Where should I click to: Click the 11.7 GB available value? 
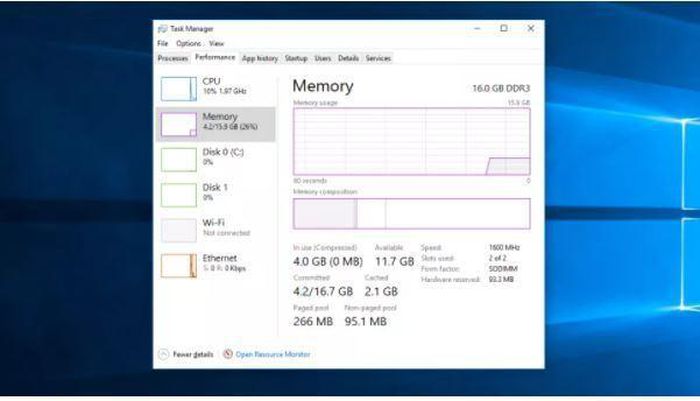coord(394,261)
